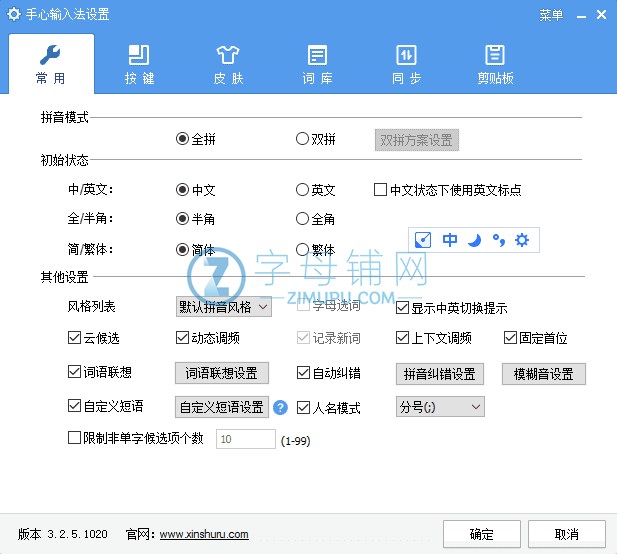Image resolution: width=617 pixels, height=554 pixels.
Task: Open the www.xinshuru.com link
Action: click(204, 534)
